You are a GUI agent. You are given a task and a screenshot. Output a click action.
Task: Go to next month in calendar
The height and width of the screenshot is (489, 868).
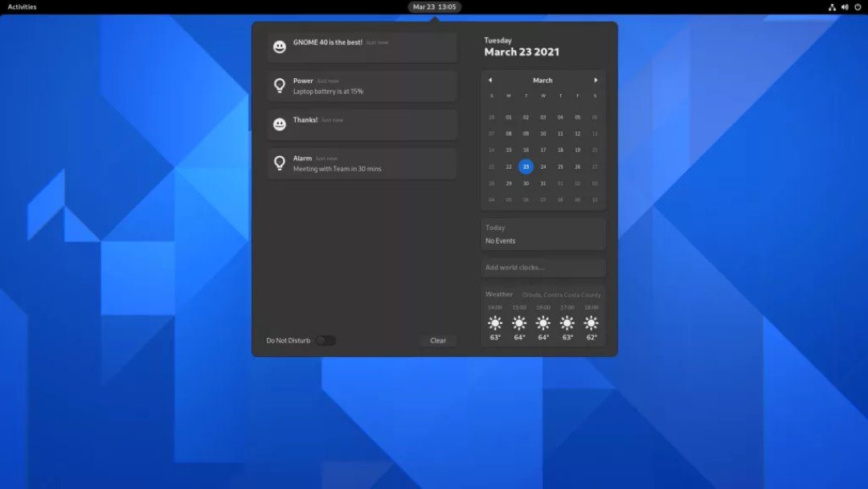(x=596, y=80)
